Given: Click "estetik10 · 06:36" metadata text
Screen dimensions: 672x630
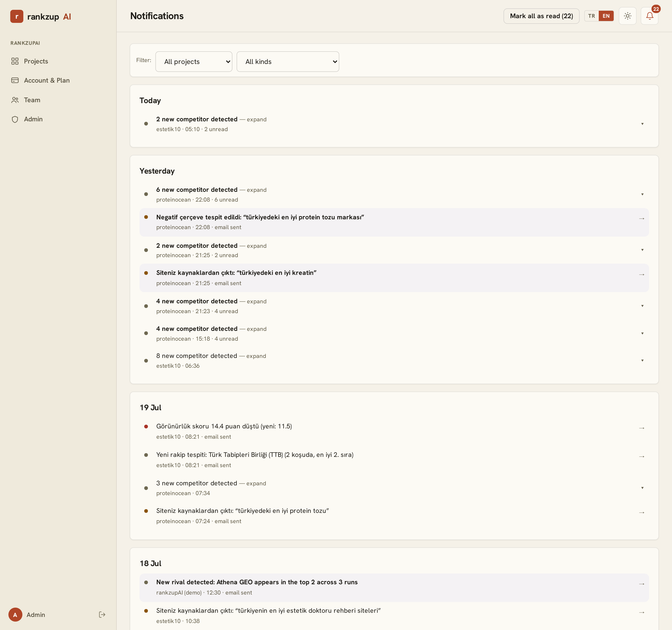Looking at the screenshot, I should (x=178, y=366).
